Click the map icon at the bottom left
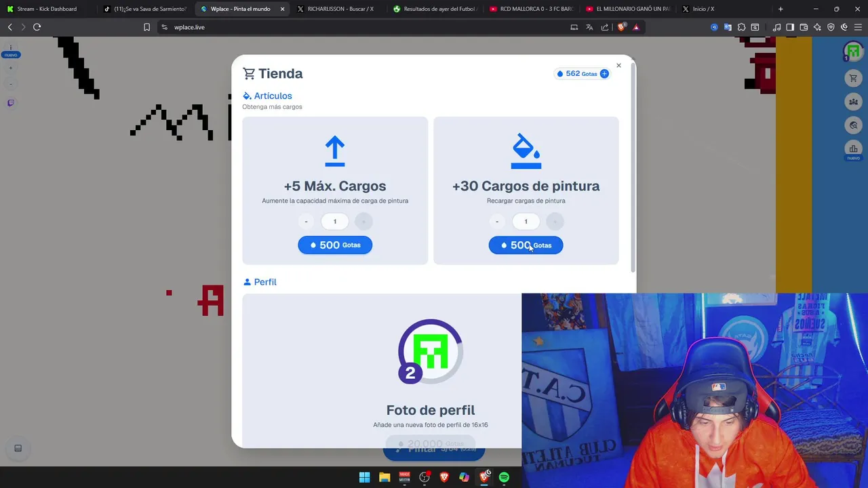This screenshot has width=868, height=488. [x=18, y=448]
